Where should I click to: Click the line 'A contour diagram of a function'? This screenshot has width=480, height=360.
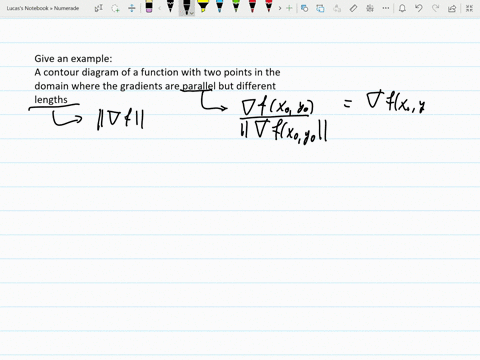[157, 72]
